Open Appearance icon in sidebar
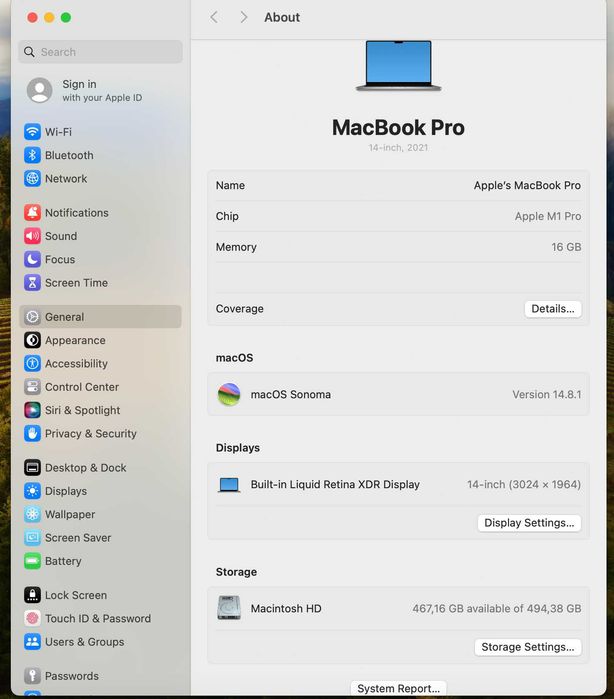The image size is (614, 699). click(32, 340)
